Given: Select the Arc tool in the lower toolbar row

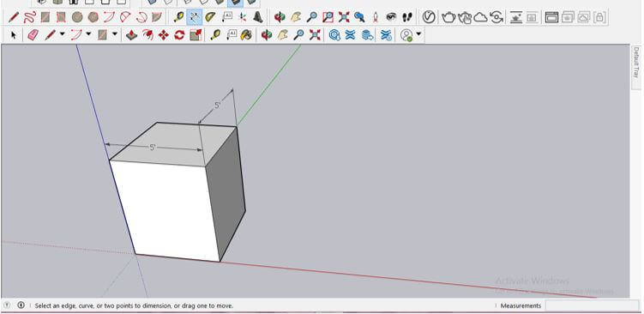Looking at the screenshot, I should pyautogui.click(x=76, y=35).
